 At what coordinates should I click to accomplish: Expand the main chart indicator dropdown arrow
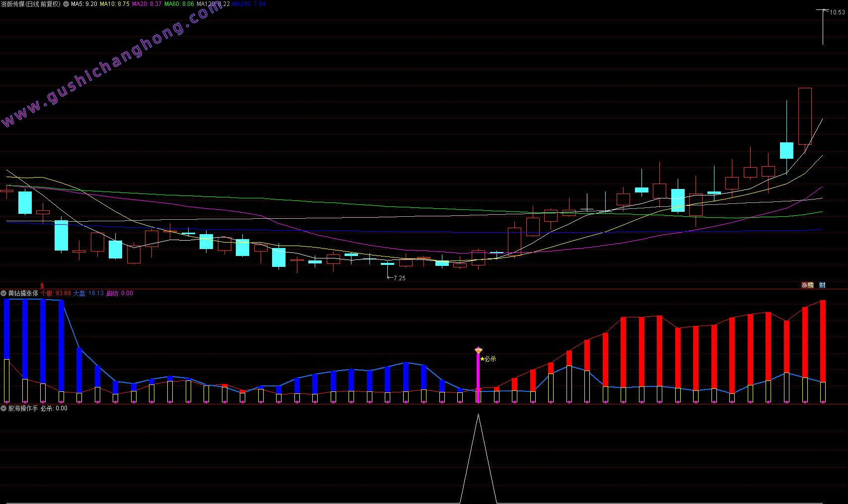coord(66,4)
